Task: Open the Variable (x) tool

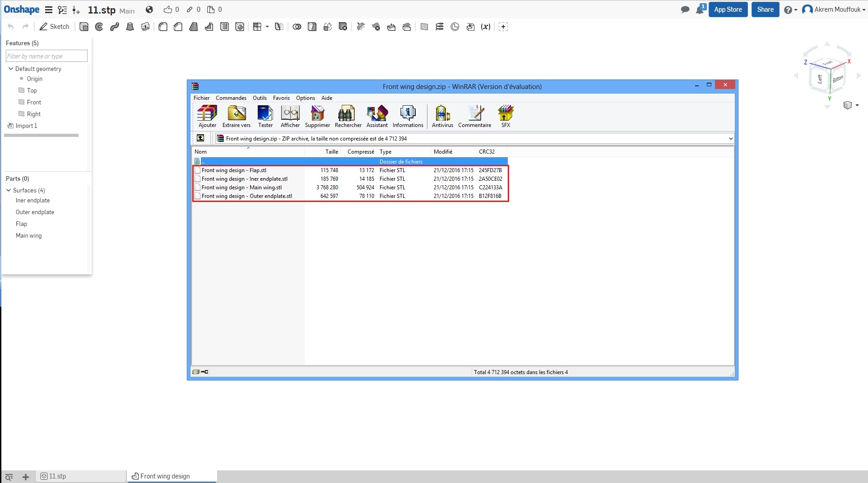Action: click(x=486, y=27)
